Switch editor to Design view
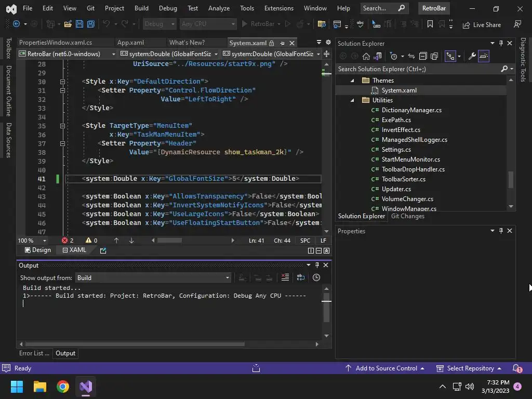 [38, 250]
